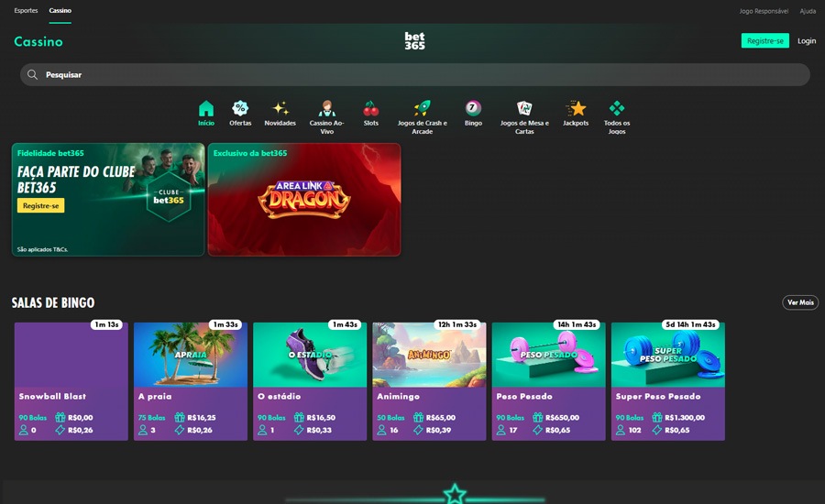
Task: Open the Super Peso Pesado room thumbnail
Action: (668, 356)
